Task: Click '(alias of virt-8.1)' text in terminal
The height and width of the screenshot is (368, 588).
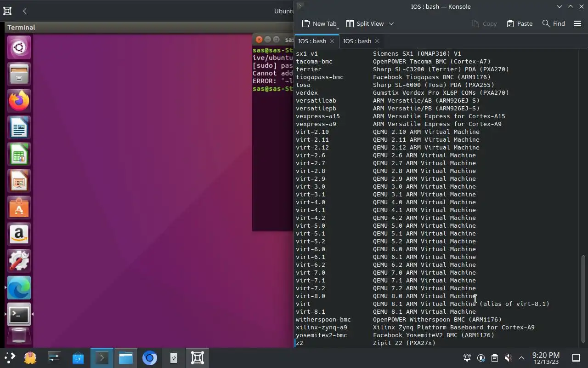Action: pyautogui.click(x=514, y=304)
